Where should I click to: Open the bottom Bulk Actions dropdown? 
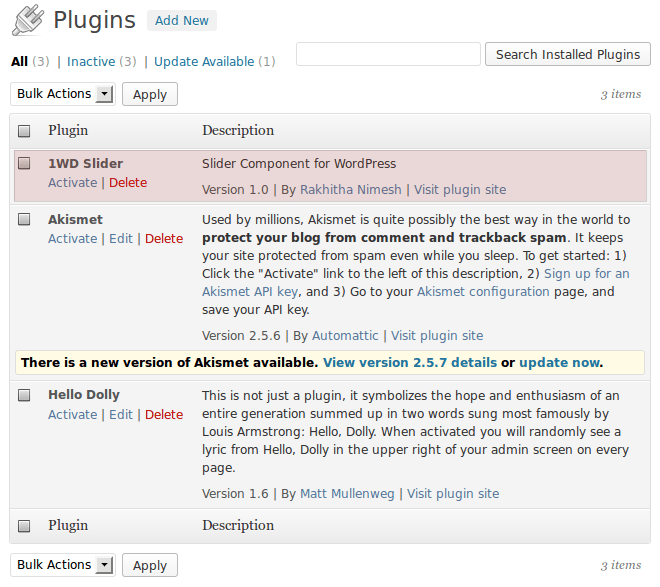click(64, 565)
